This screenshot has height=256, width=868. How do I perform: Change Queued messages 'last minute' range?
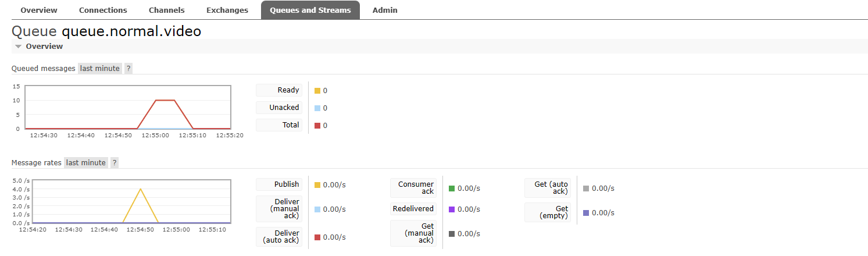click(100, 68)
